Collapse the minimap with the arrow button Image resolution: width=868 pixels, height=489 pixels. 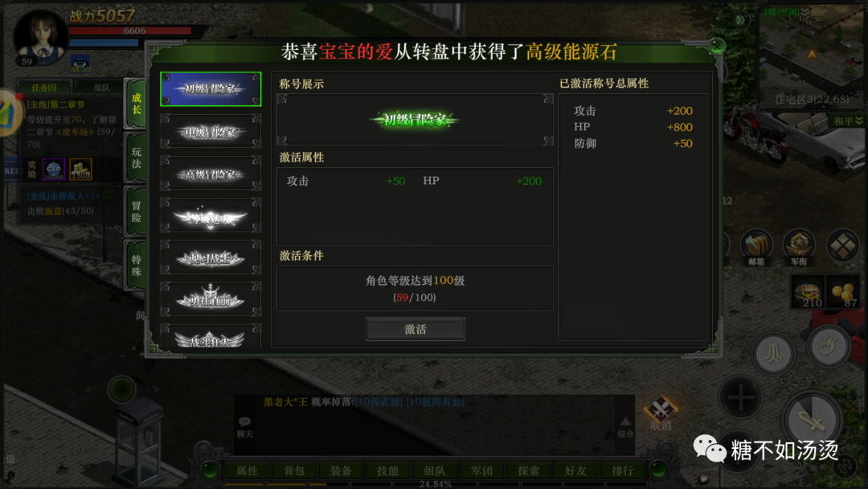pos(741,20)
